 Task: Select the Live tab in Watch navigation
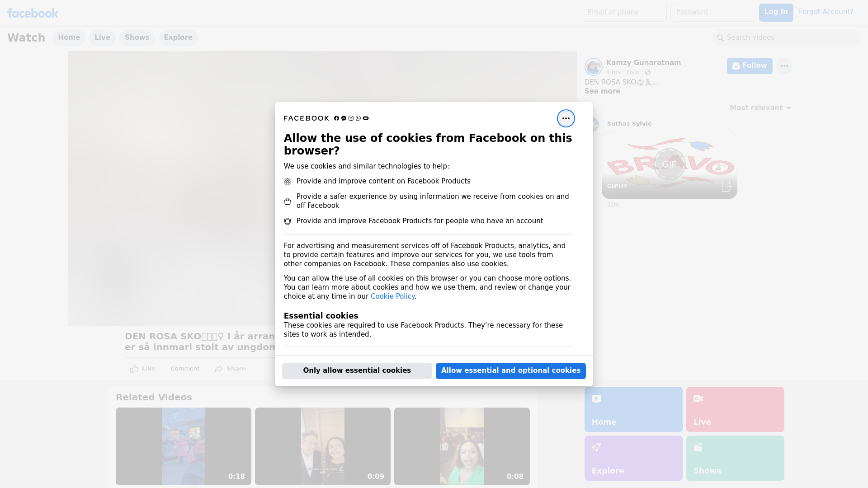click(x=102, y=38)
